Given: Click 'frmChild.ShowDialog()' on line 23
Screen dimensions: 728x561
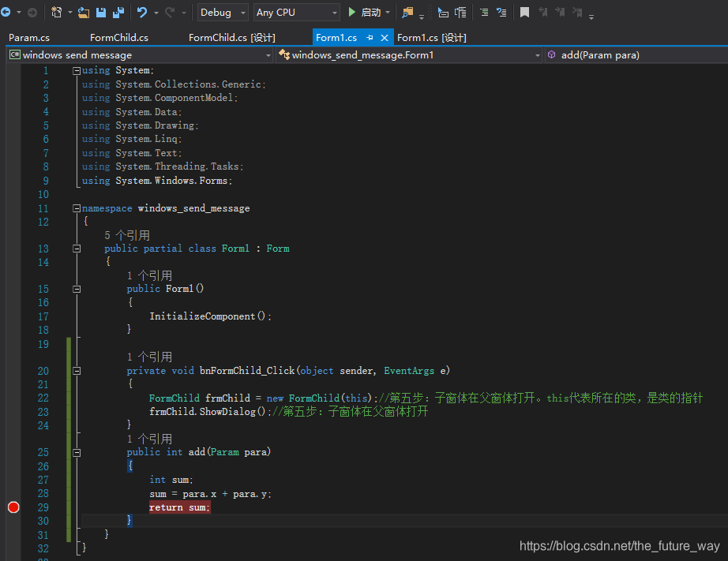Looking at the screenshot, I should click(208, 412).
